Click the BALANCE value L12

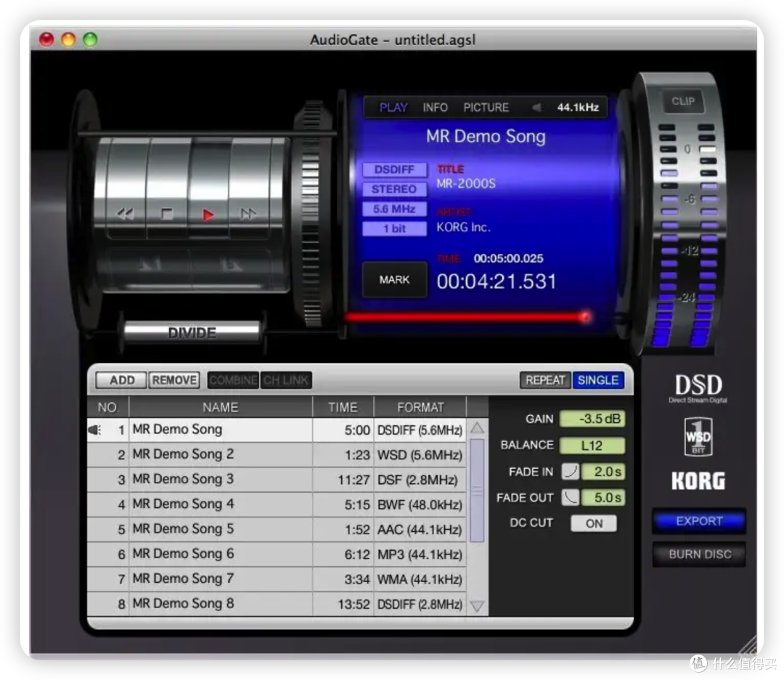pos(592,445)
